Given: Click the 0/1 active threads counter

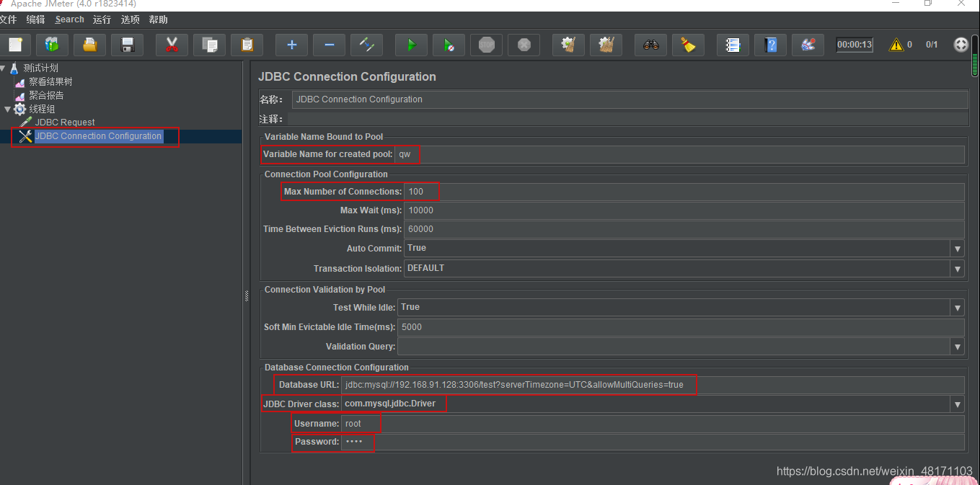Looking at the screenshot, I should click(x=932, y=45).
